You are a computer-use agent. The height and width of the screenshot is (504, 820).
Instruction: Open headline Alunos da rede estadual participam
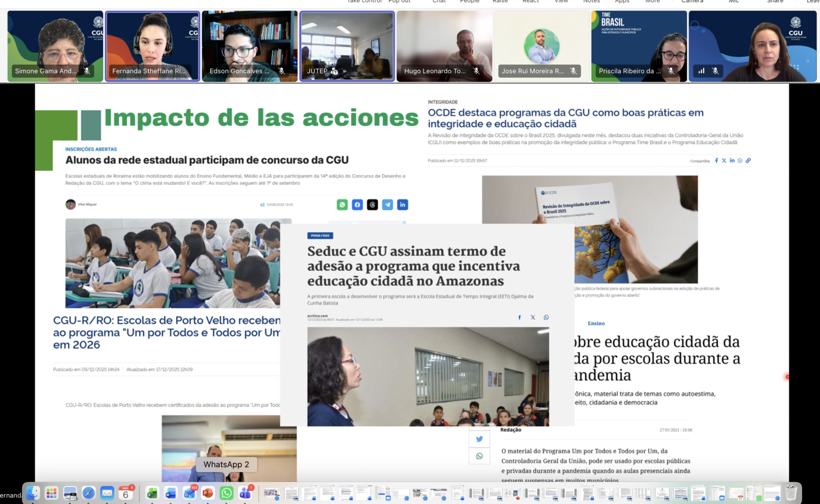207,160
